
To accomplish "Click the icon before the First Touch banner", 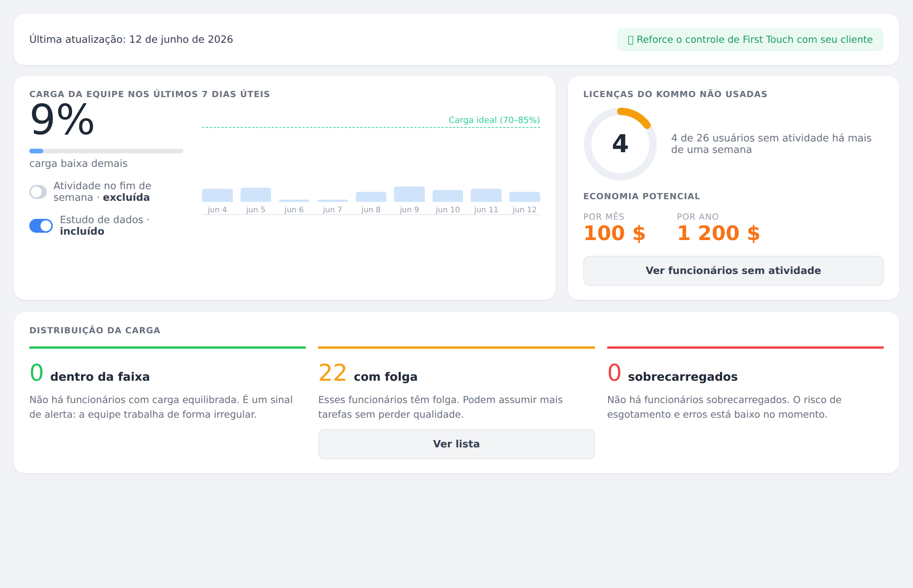I will 631,40.
